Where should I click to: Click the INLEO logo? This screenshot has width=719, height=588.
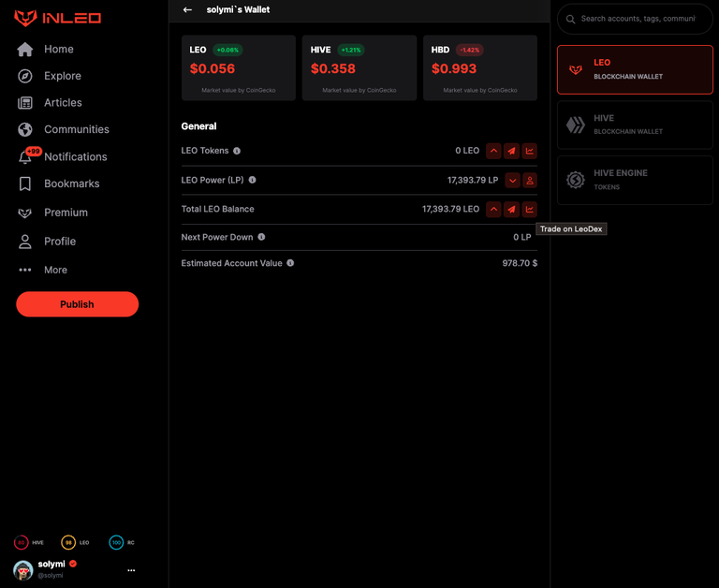point(57,18)
